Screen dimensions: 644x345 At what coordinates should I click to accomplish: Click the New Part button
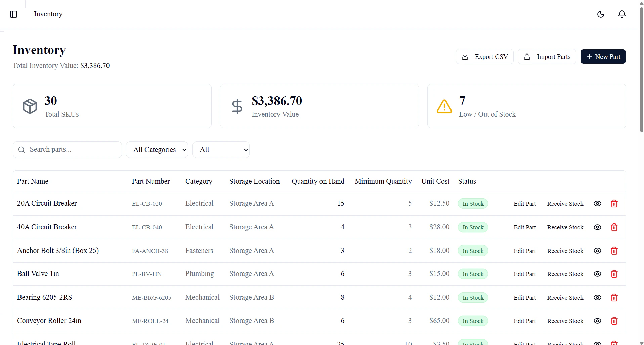click(x=603, y=56)
